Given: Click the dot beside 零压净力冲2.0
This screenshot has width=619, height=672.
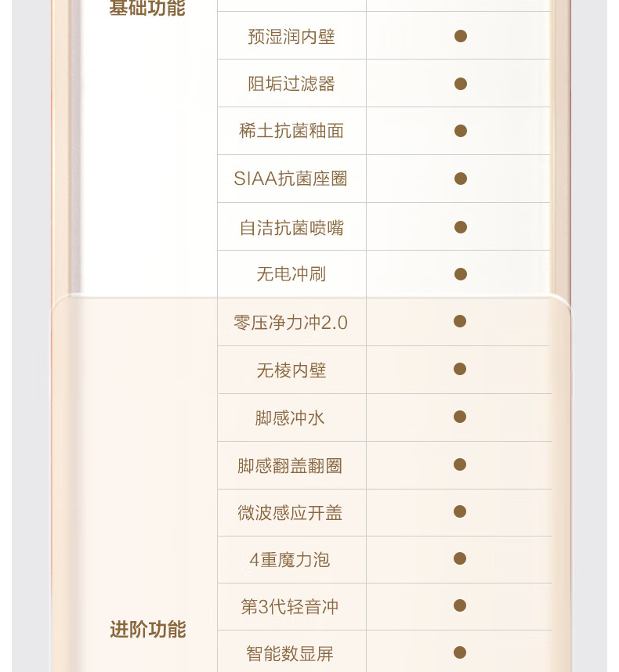Looking at the screenshot, I should (459, 321).
